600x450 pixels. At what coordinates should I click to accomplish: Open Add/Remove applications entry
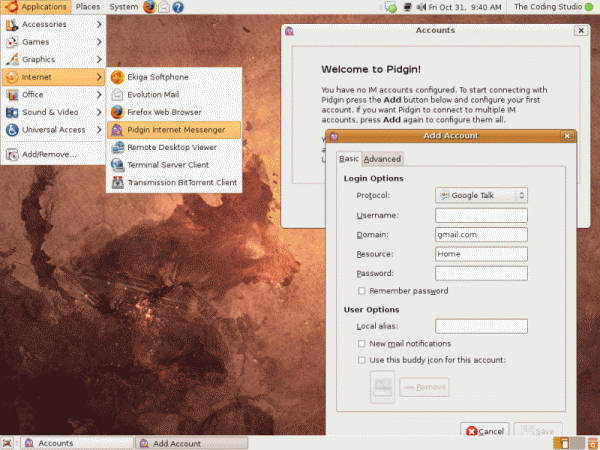coord(53,154)
